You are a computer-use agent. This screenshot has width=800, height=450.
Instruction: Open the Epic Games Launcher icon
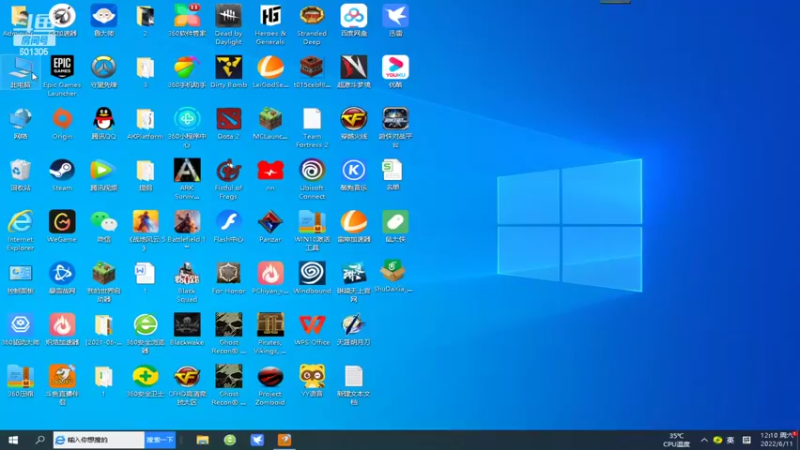click(62, 67)
